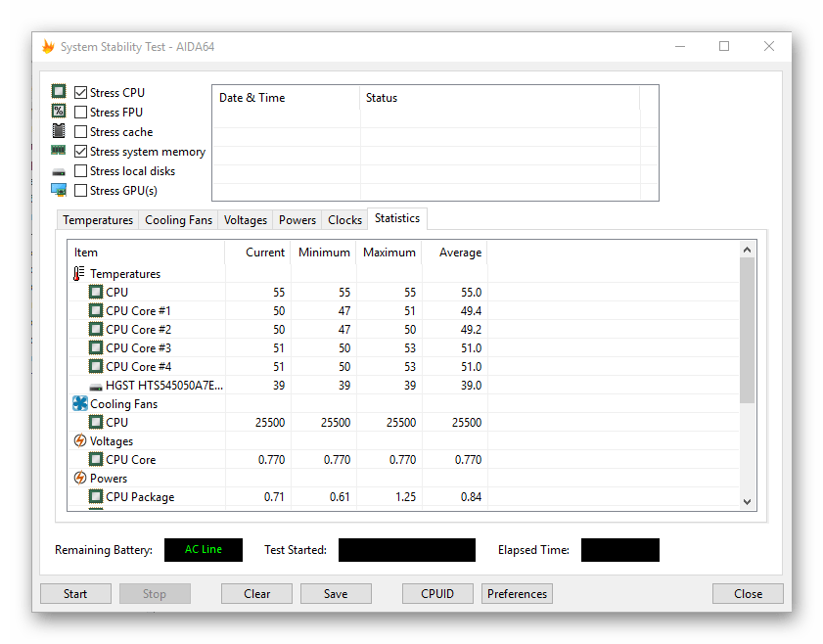The height and width of the screenshot is (644, 823).
Task: Click the Powers section icon
Action: pyautogui.click(x=79, y=479)
